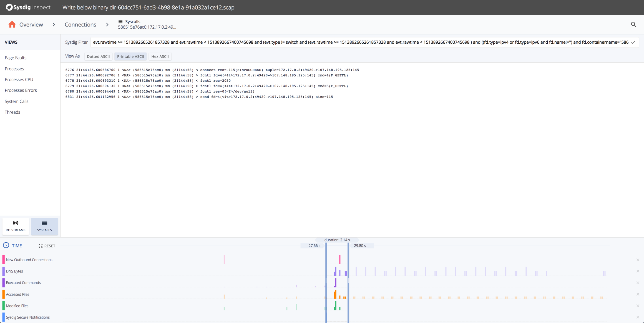
Task: Apply filter with the checkmark icon
Action: point(633,42)
